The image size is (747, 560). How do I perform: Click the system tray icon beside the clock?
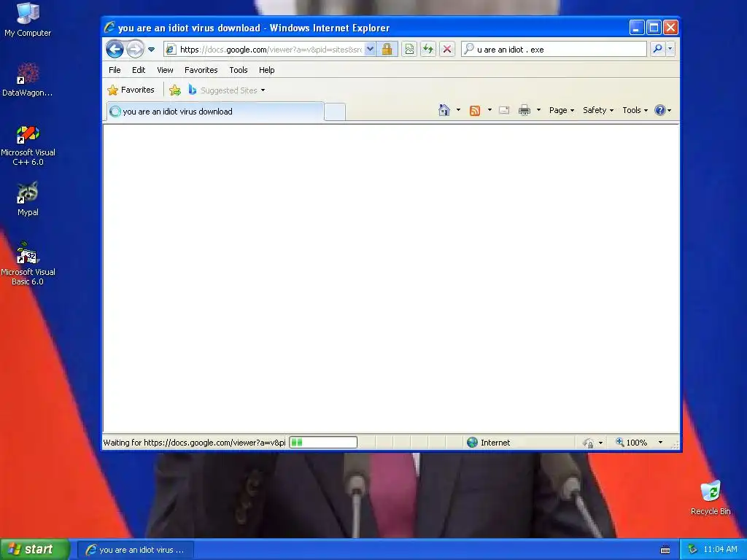[693, 549]
